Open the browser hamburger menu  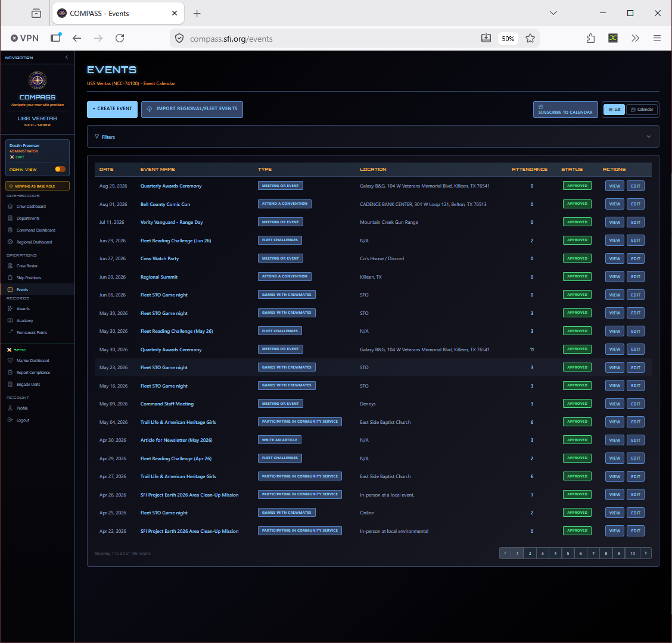[x=657, y=38]
